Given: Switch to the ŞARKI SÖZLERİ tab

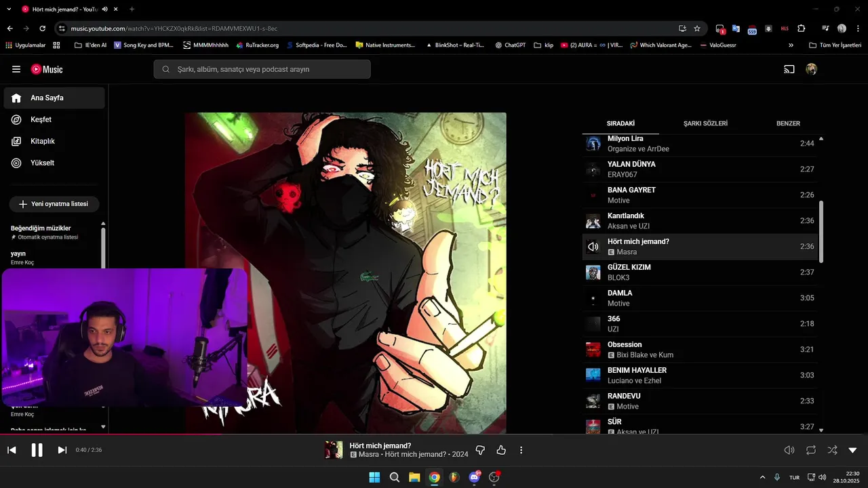Looking at the screenshot, I should (x=705, y=123).
